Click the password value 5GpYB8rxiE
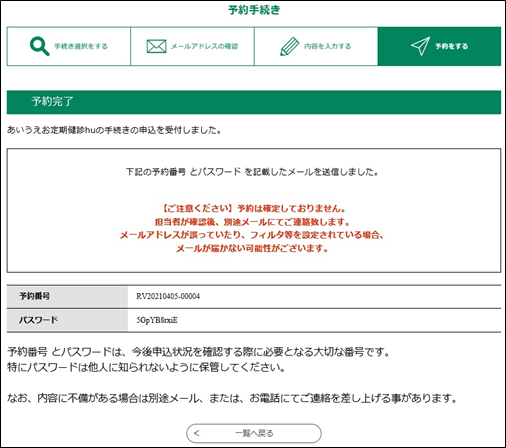The height and width of the screenshot is (448, 506). (157, 320)
